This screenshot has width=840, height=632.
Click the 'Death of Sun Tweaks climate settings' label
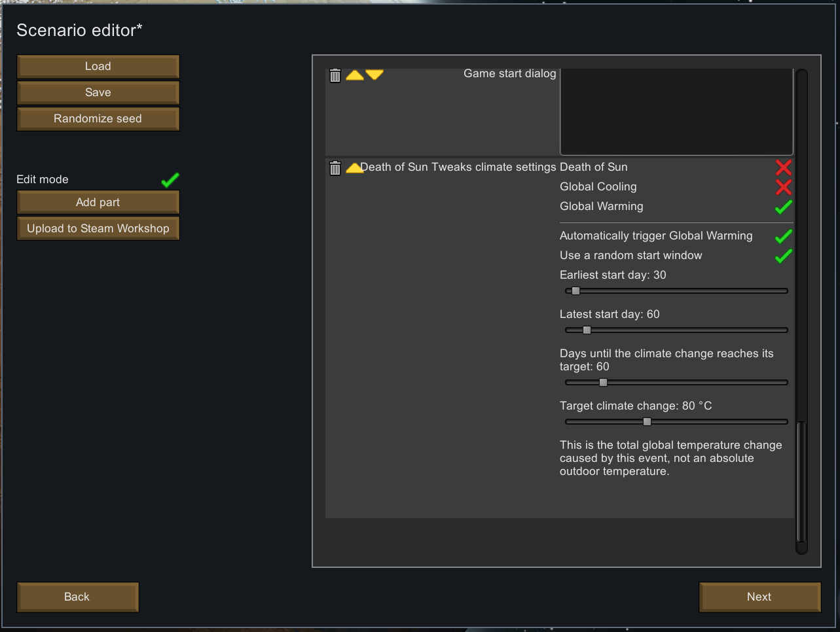pos(458,167)
